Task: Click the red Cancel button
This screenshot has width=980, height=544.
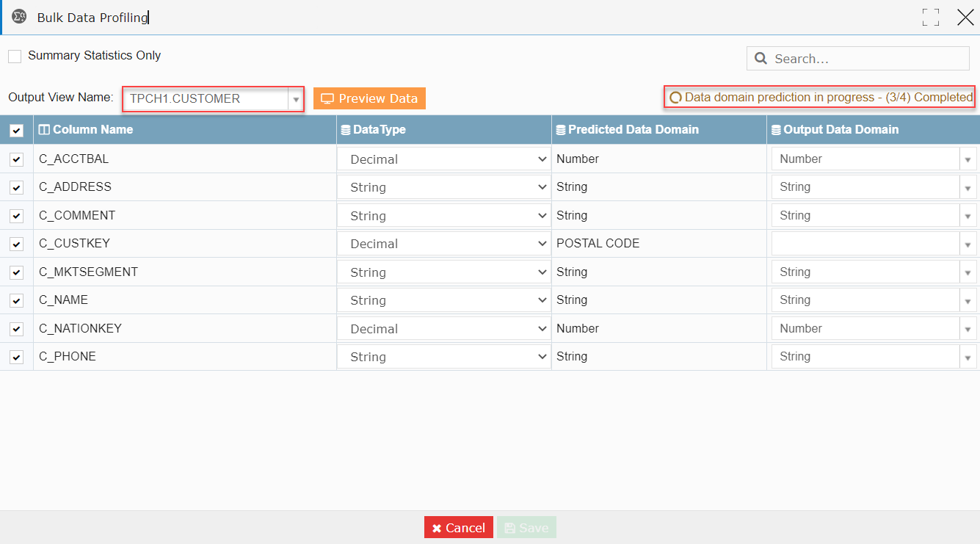Action: click(459, 528)
